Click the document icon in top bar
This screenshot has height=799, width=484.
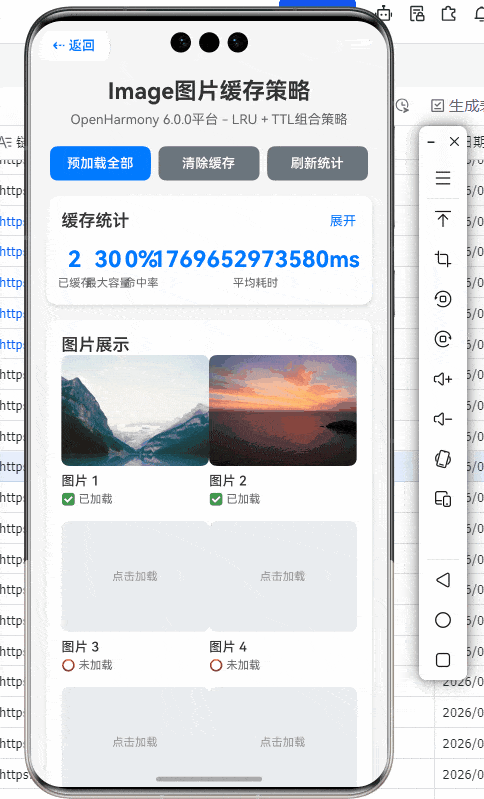pyautogui.click(x=417, y=13)
